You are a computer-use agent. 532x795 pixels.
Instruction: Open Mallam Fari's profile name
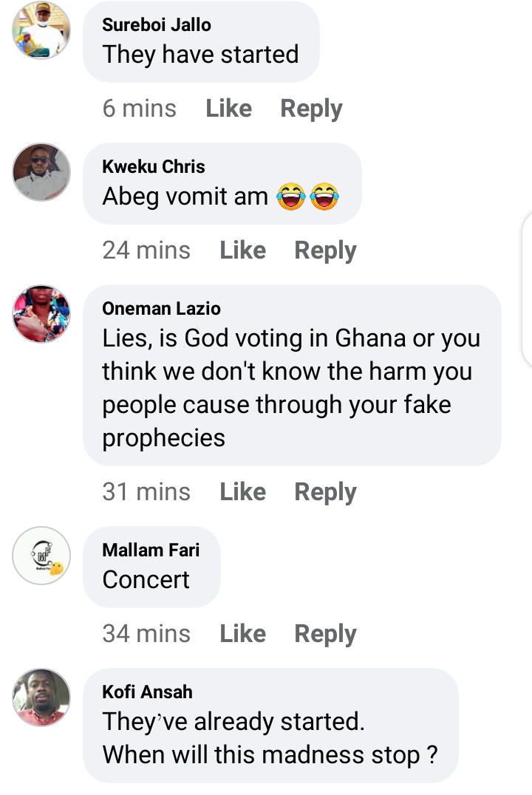pyautogui.click(x=151, y=549)
